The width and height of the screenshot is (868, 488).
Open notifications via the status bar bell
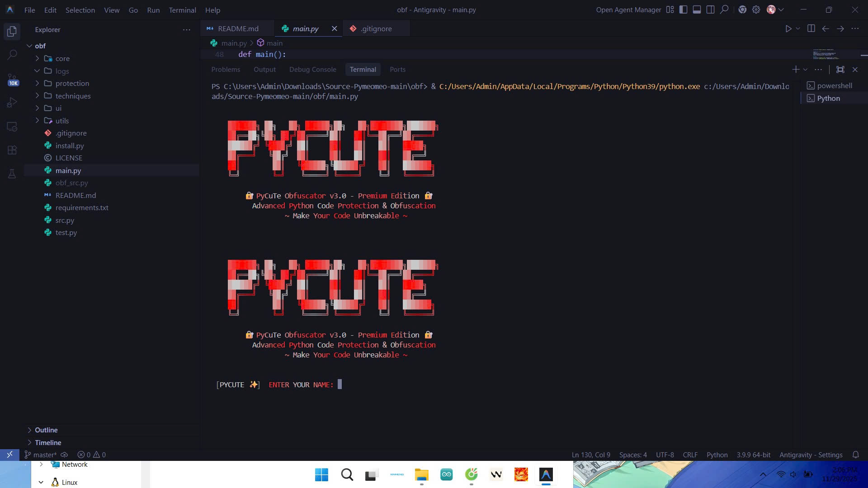pos(856,455)
